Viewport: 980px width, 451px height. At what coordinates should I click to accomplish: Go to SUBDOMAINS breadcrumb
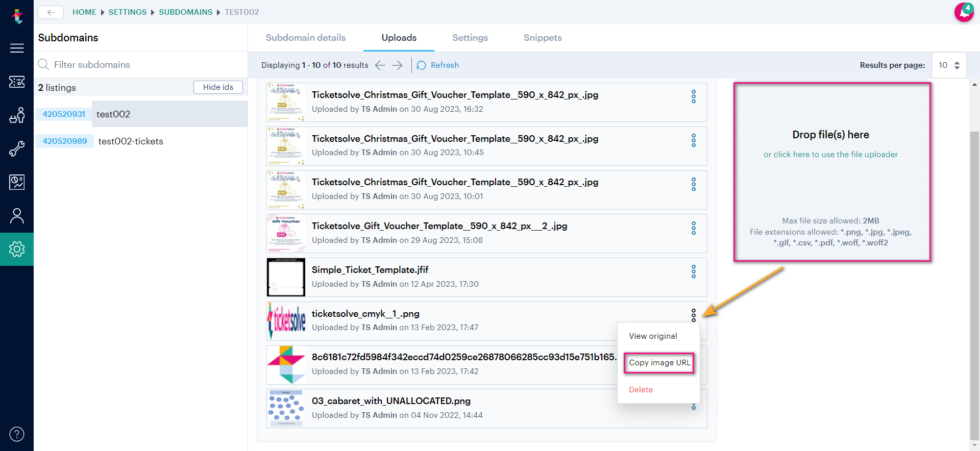tap(186, 12)
